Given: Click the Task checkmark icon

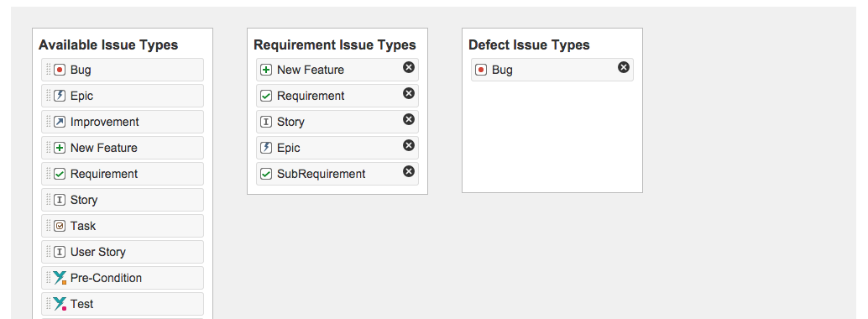Looking at the screenshot, I should (60, 226).
